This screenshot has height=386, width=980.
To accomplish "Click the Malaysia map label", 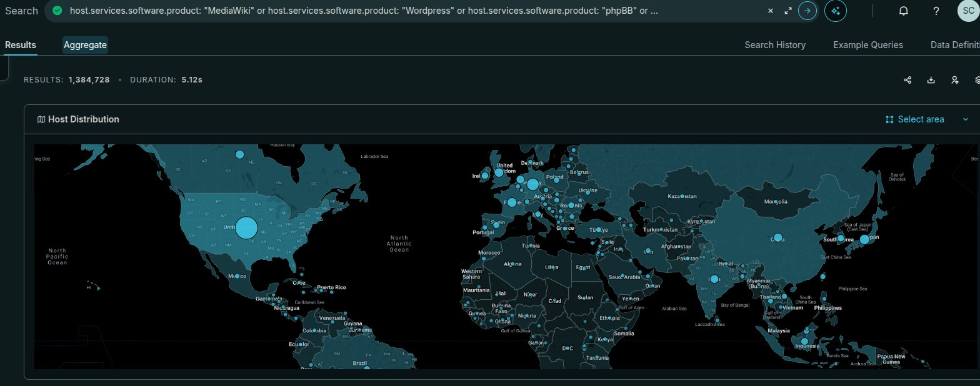I will pyautogui.click(x=779, y=330).
